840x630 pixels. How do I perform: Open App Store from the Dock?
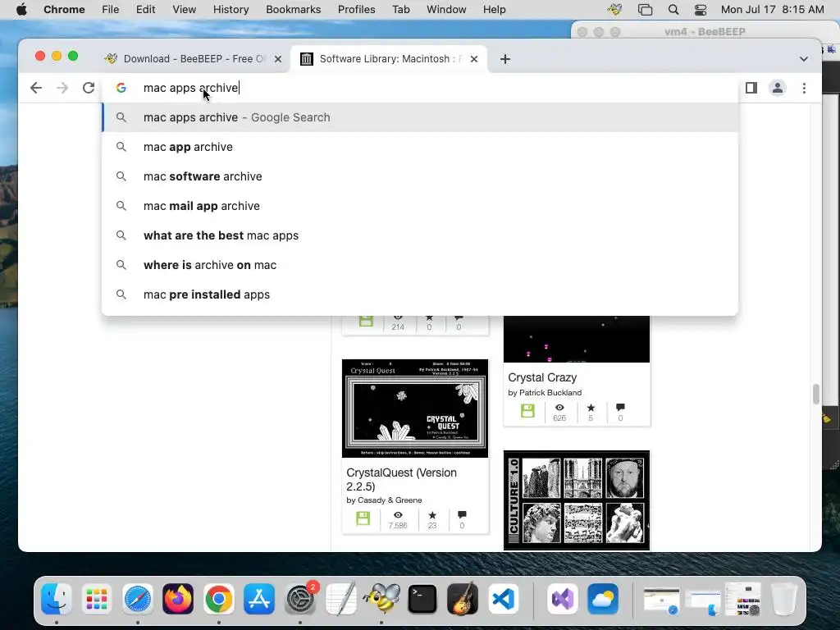(x=259, y=598)
